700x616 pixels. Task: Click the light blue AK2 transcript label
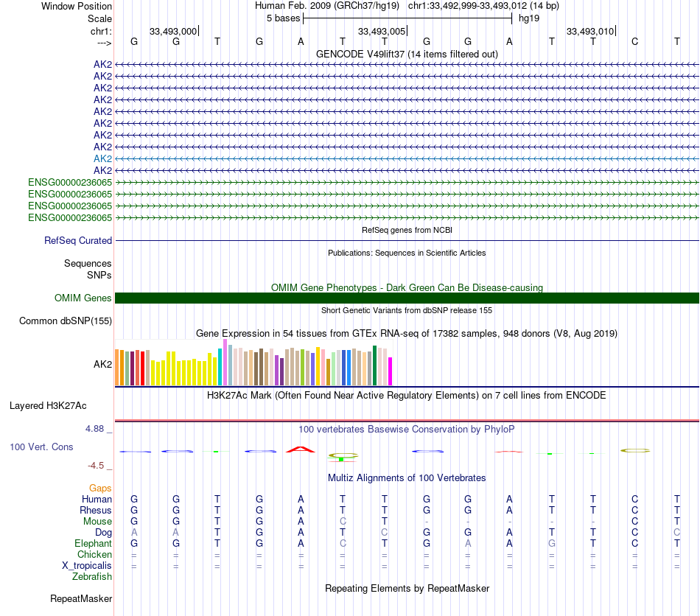coord(102,158)
